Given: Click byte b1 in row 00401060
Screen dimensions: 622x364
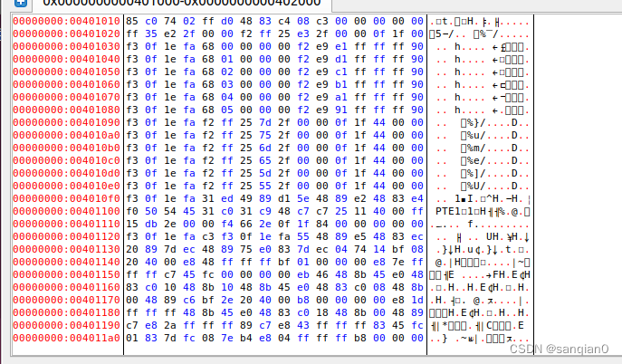Looking at the screenshot, I should (341, 84).
